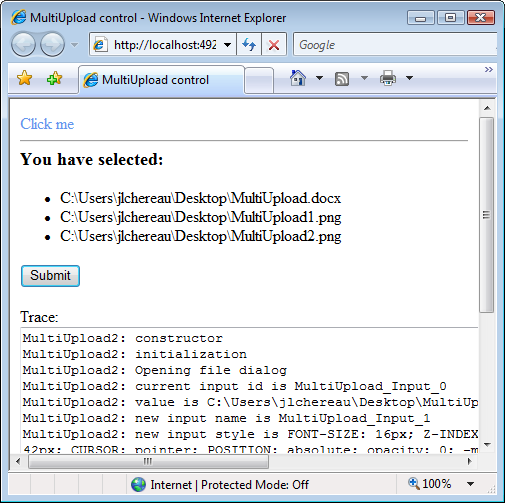Open recent pages dropdown beside Forward button
The width and height of the screenshot is (505, 503).
tap(74, 45)
